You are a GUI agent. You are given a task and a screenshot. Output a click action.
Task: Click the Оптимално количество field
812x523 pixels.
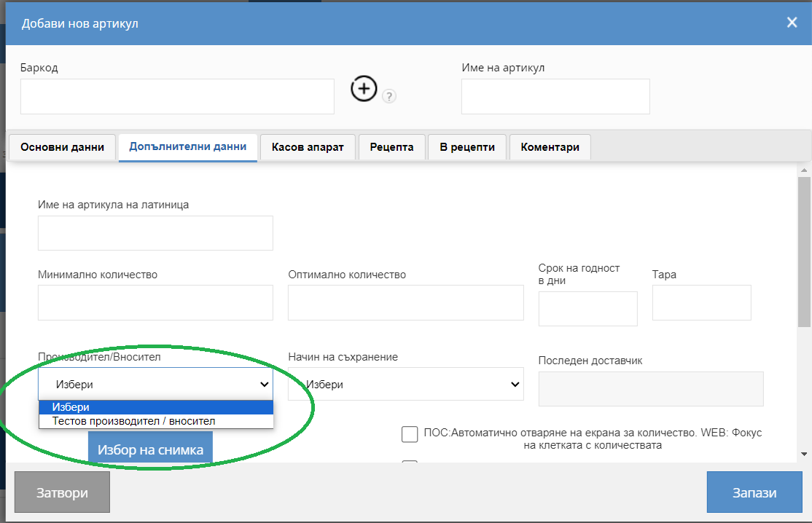coord(406,302)
